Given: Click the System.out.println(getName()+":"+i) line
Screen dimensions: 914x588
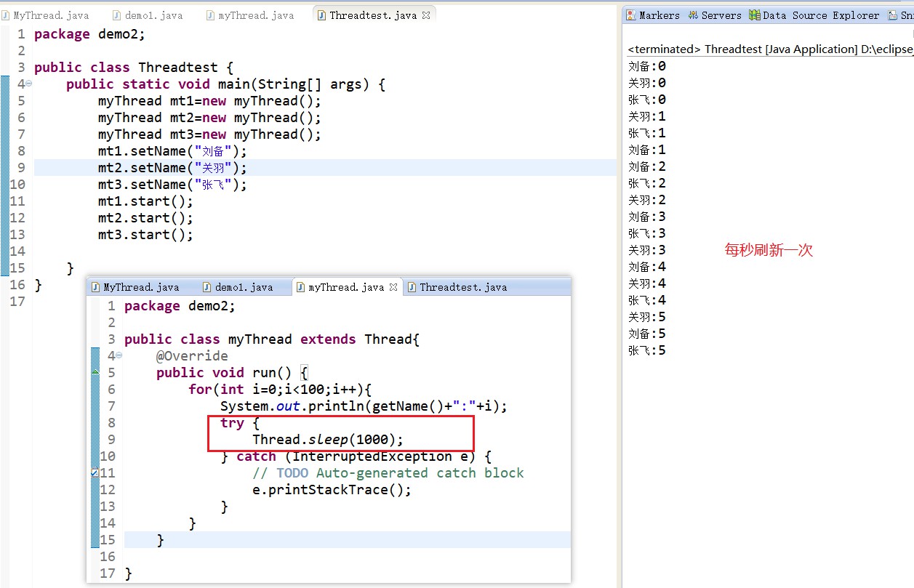Looking at the screenshot, I should tap(364, 406).
